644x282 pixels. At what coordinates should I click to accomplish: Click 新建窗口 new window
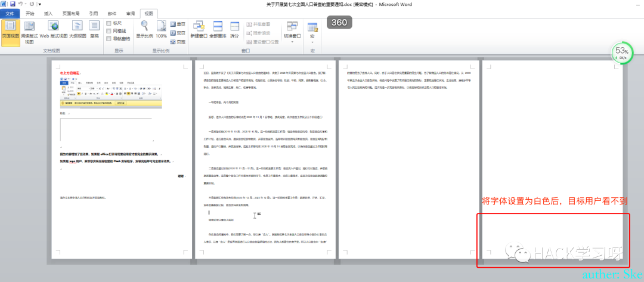tap(199, 30)
